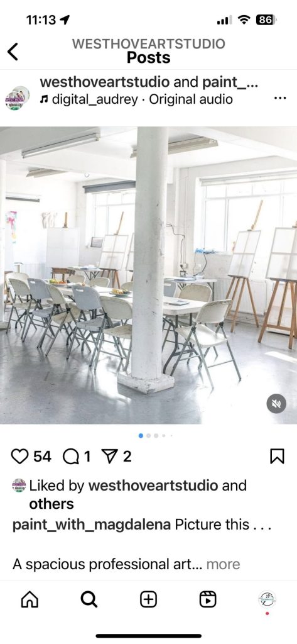Open the three-dot post options menu
297x644 pixels.
pos(280,98)
